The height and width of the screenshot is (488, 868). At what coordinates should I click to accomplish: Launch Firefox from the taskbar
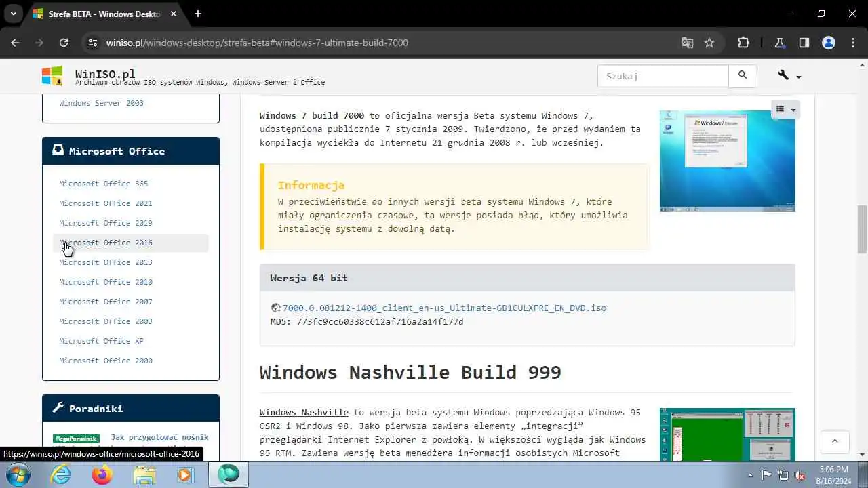[x=102, y=475]
